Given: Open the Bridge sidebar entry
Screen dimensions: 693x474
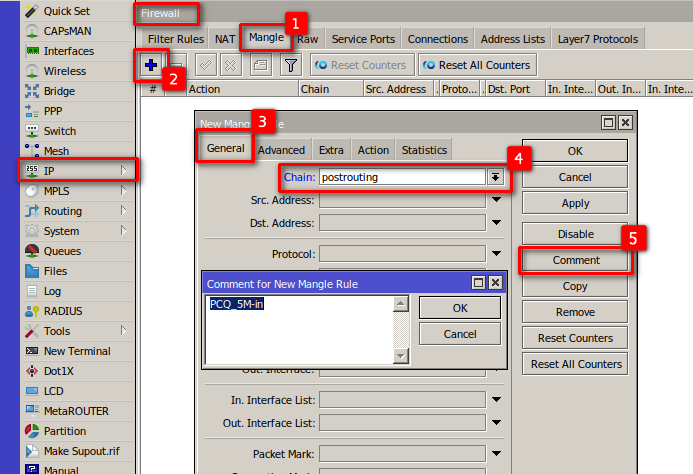Looking at the screenshot, I should [59, 91].
